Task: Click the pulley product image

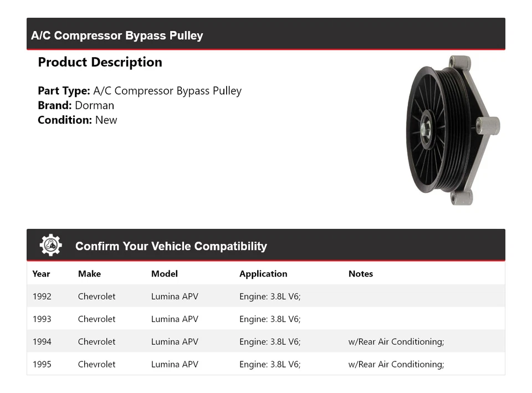Action: click(x=452, y=130)
